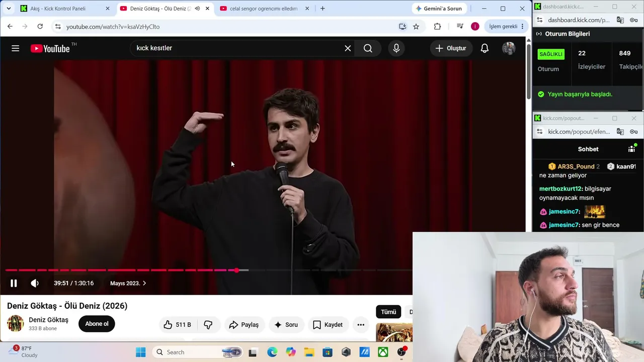Viewport: 644px width, 362px height.
Task: Open YouTube notifications bell
Action: coord(485,48)
